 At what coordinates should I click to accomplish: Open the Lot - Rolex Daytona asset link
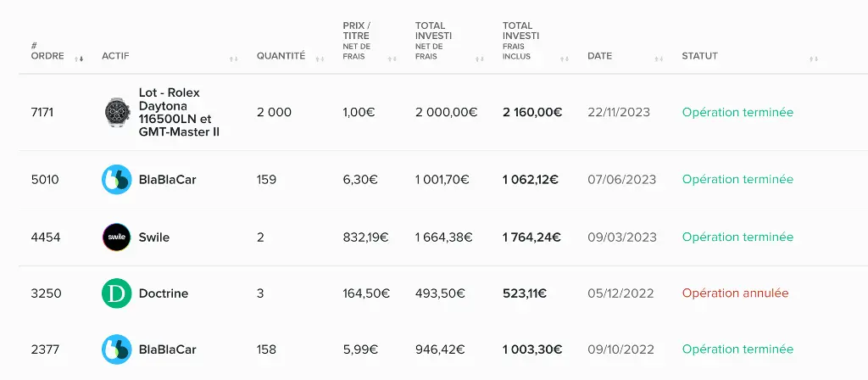(x=180, y=113)
